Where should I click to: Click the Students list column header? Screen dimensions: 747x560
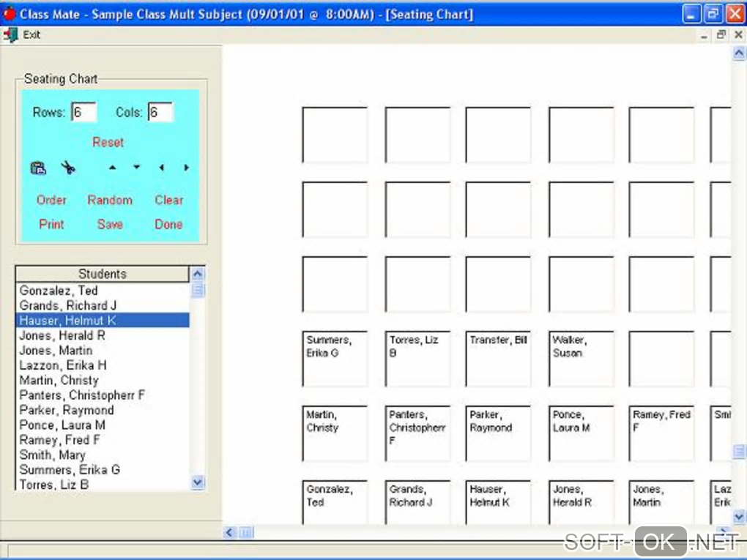point(102,274)
